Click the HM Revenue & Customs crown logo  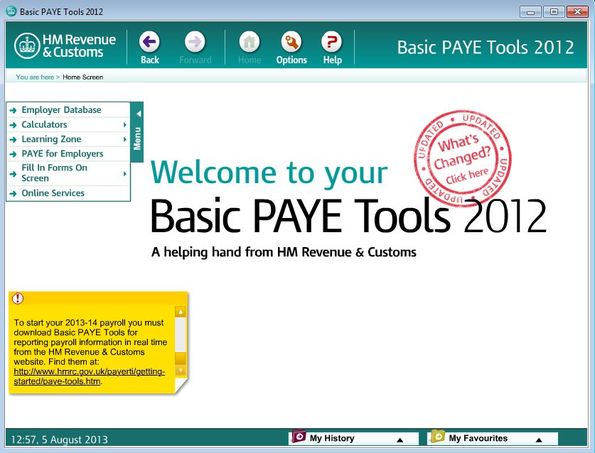click(27, 46)
